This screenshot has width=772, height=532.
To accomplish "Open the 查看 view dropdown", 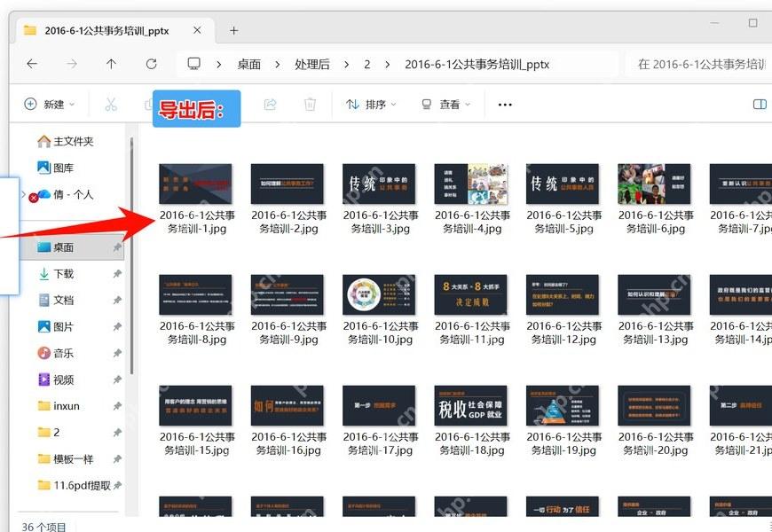I will click(x=446, y=105).
